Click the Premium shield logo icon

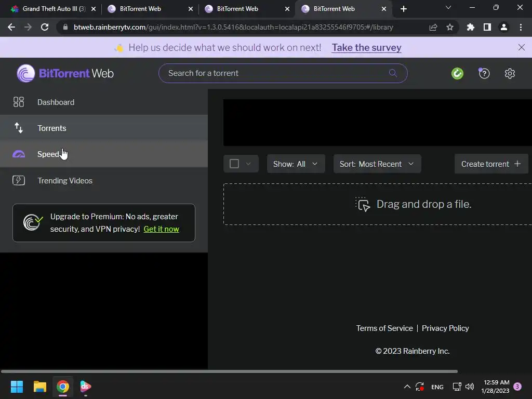tap(33, 222)
